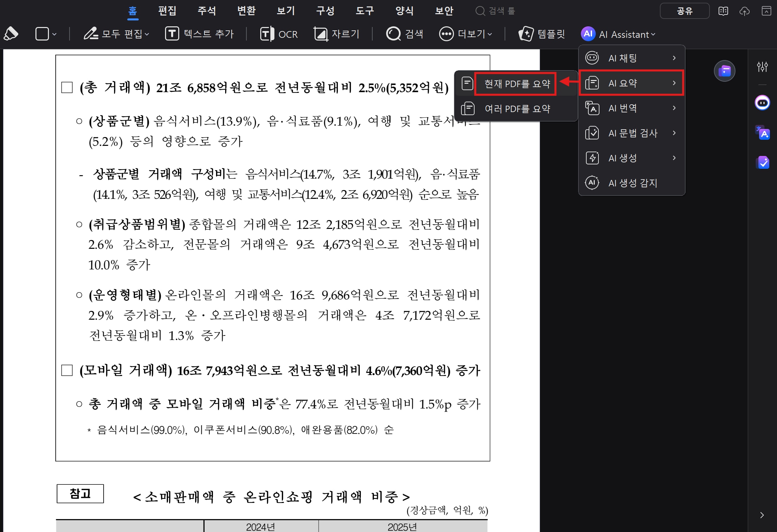This screenshot has width=777, height=532.
Task: Click the cloud upload icon
Action: [x=745, y=11]
